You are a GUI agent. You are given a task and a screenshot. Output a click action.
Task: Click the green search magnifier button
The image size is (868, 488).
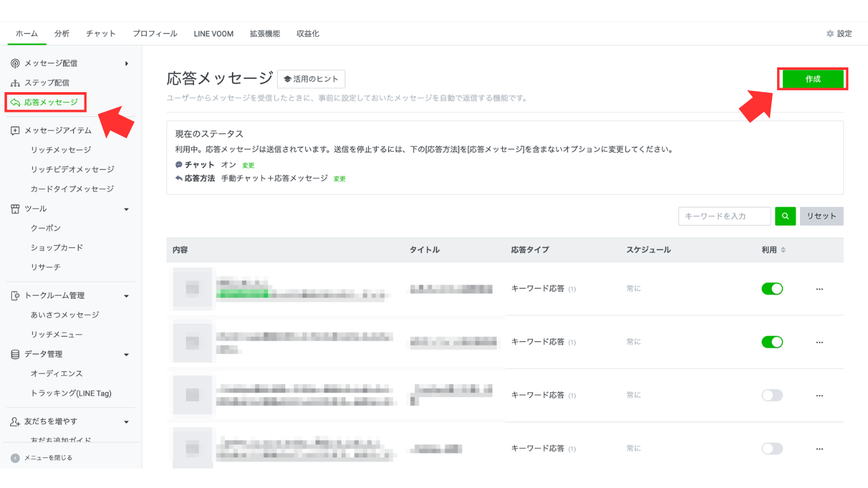coord(785,216)
